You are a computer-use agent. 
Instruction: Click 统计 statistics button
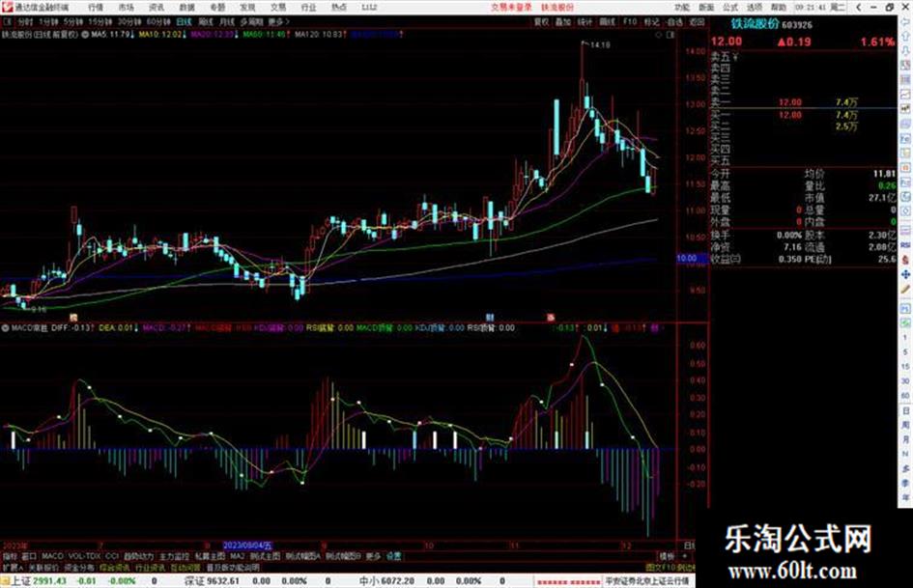point(585,21)
